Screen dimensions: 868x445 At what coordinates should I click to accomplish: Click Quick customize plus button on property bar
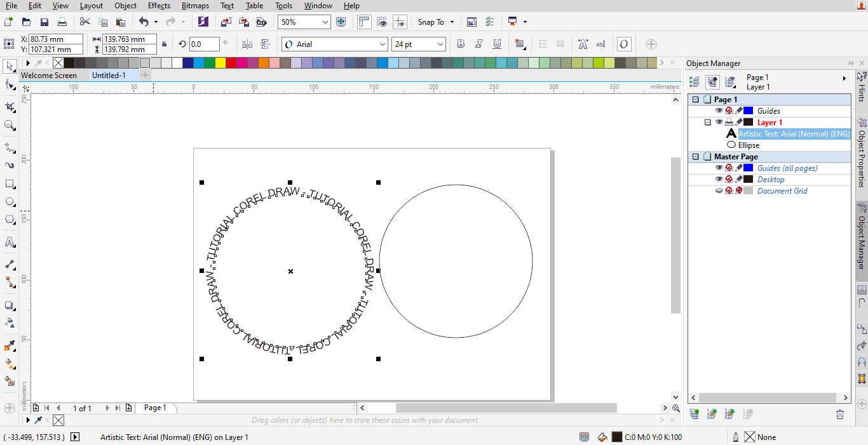coord(651,44)
